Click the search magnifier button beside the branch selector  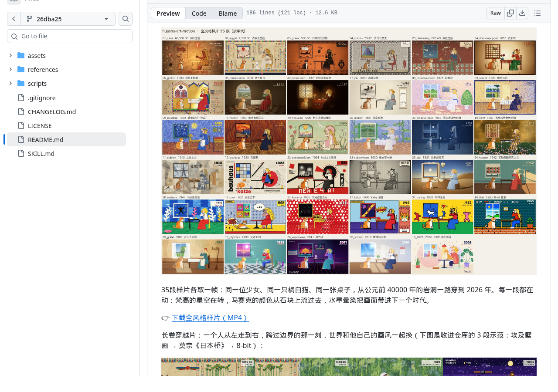tap(126, 19)
